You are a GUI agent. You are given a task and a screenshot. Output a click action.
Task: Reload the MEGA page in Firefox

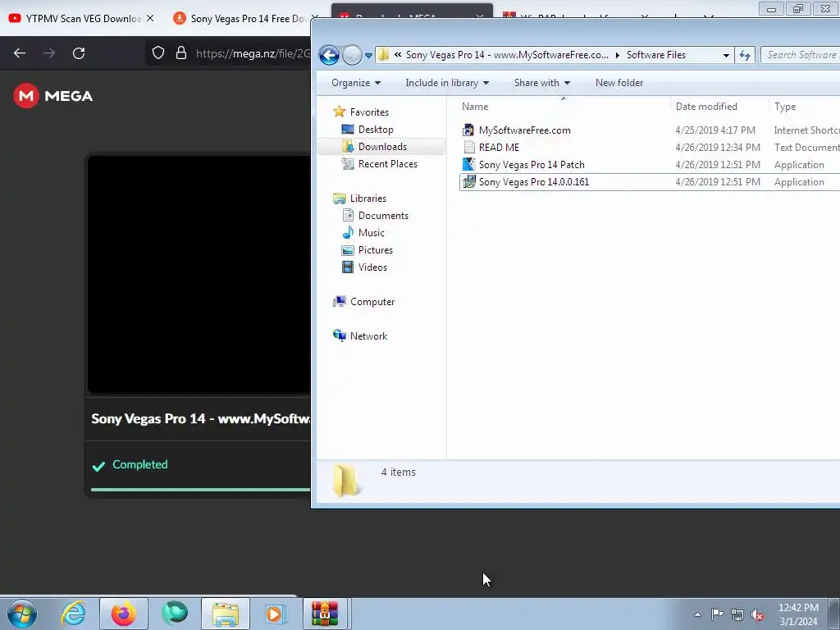coord(79,53)
